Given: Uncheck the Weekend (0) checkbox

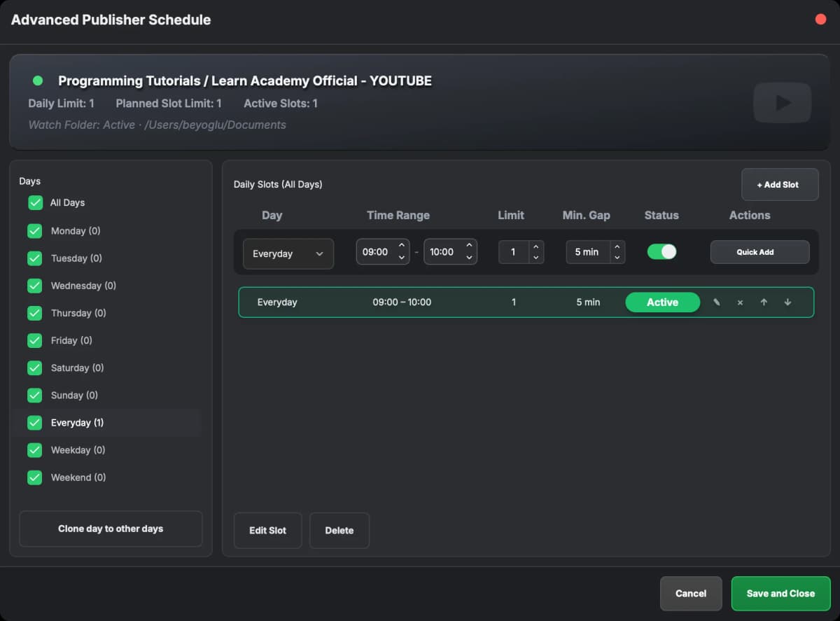Looking at the screenshot, I should pos(35,477).
